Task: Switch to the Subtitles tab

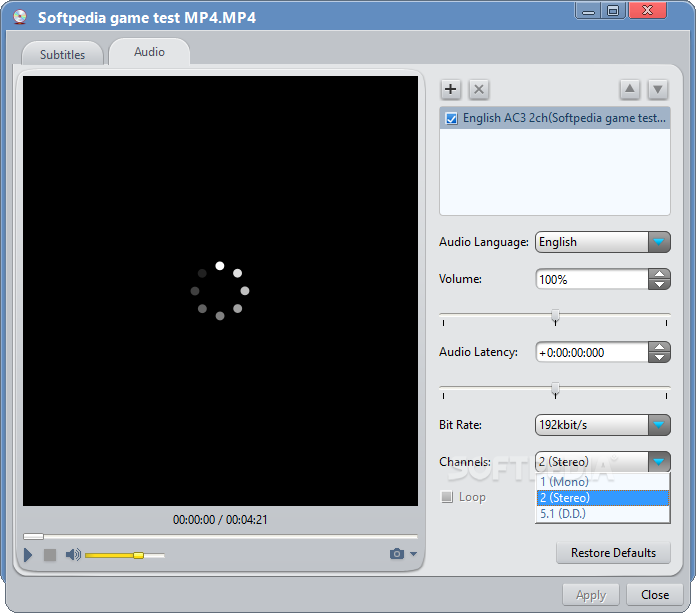Action: pyautogui.click(x=63, y=54)
